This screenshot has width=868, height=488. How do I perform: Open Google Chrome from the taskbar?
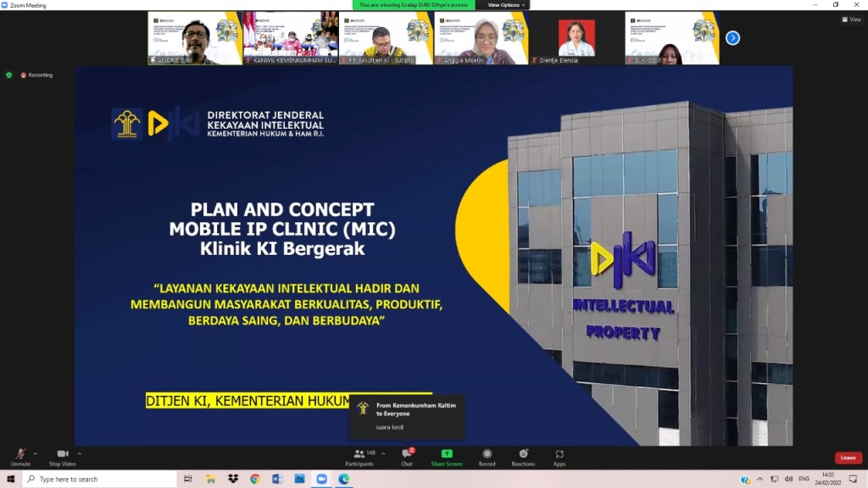(x=254, y=480)
